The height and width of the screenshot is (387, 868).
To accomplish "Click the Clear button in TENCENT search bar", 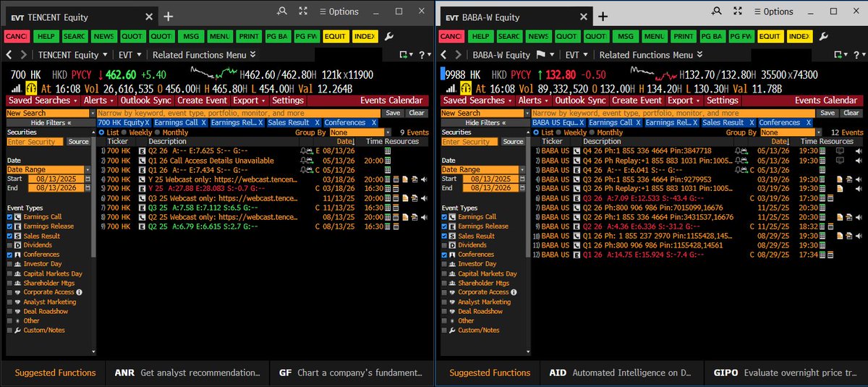I will point(417,113).
